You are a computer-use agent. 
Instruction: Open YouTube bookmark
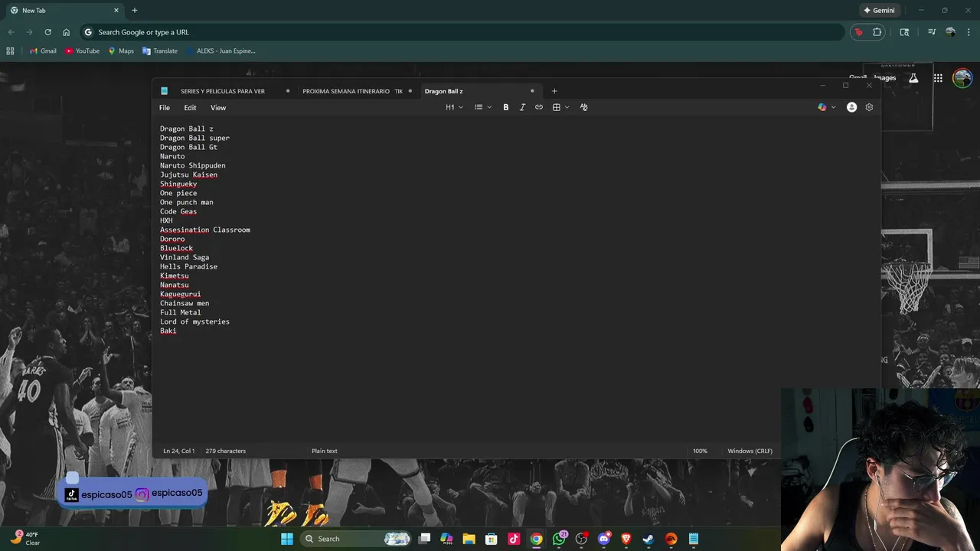click(x=82, y=51)
